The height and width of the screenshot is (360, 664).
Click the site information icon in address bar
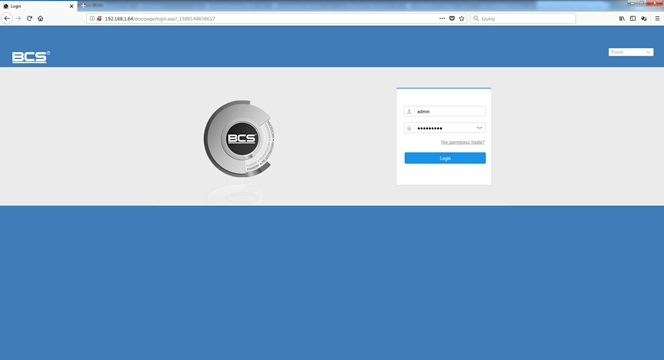(92, 19)
